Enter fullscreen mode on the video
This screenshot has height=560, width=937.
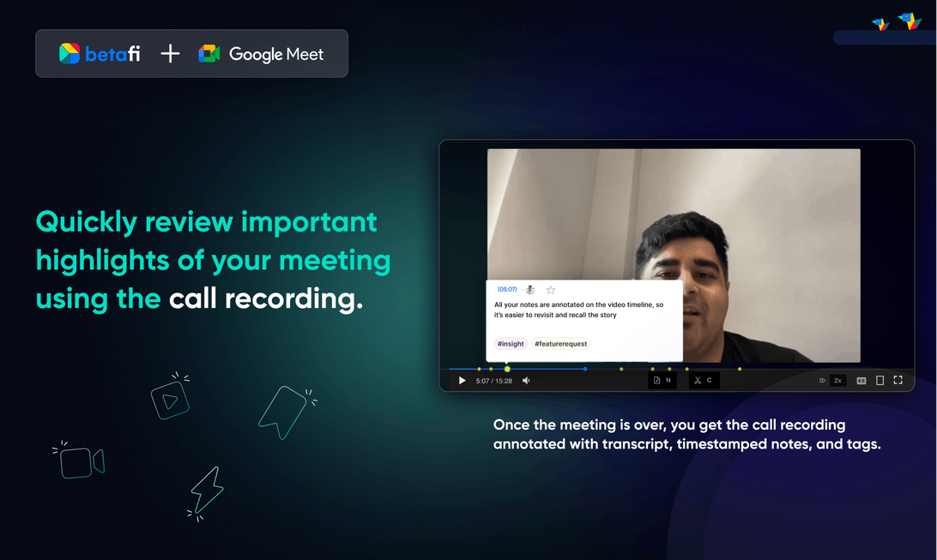(x=898, y=380)
